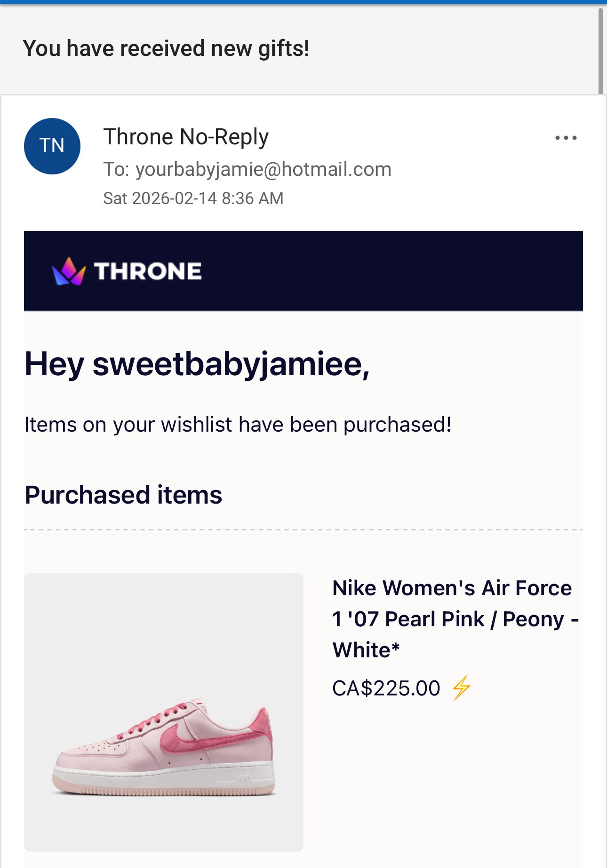The image size is (607, 868).
Task: Click the "To:" label before recipient
Action: (x=116, y=169)
